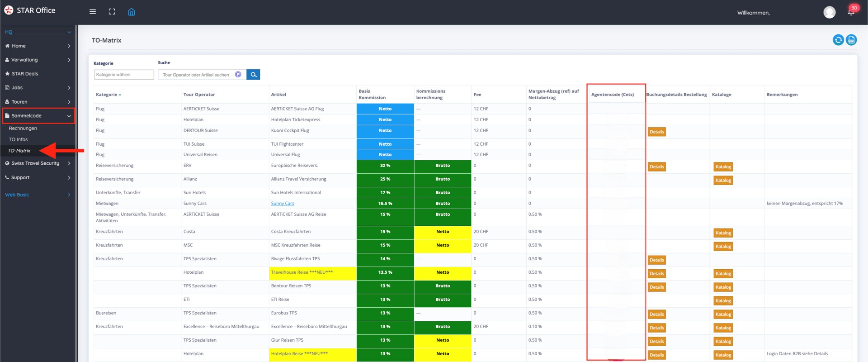Click the blue export document icon

click(851, 40)
